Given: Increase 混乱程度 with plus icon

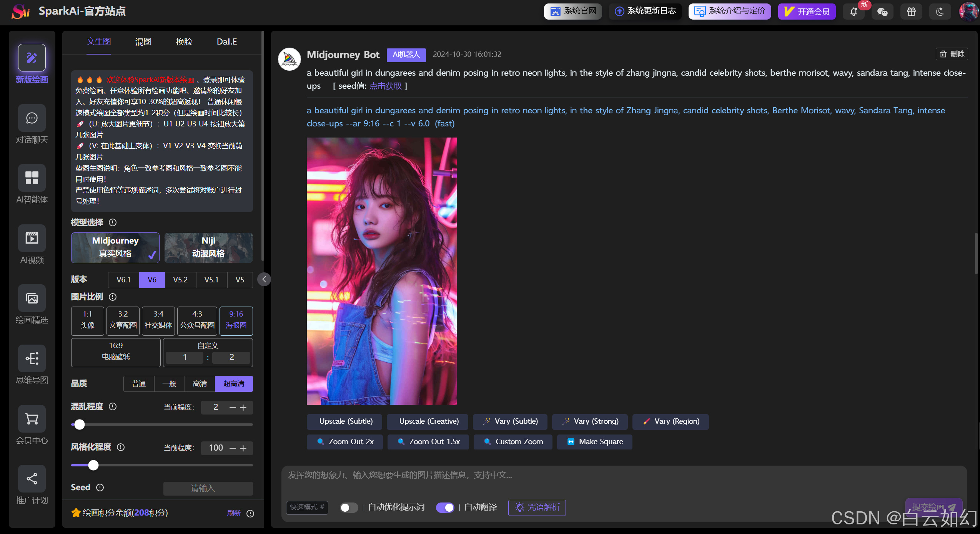Looking at the screenshot, I should click(243, 408).
